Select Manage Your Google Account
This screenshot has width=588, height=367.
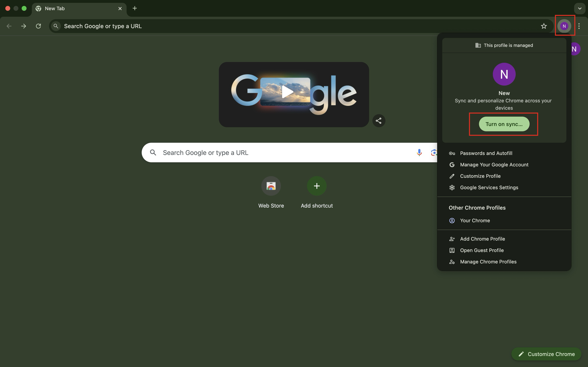click(494, 165)
